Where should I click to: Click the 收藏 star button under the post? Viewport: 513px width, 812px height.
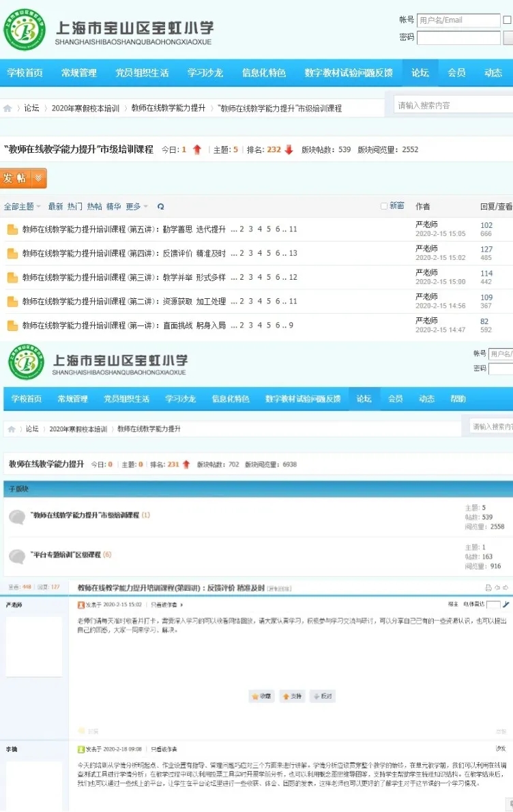click(x=262, y=696)
